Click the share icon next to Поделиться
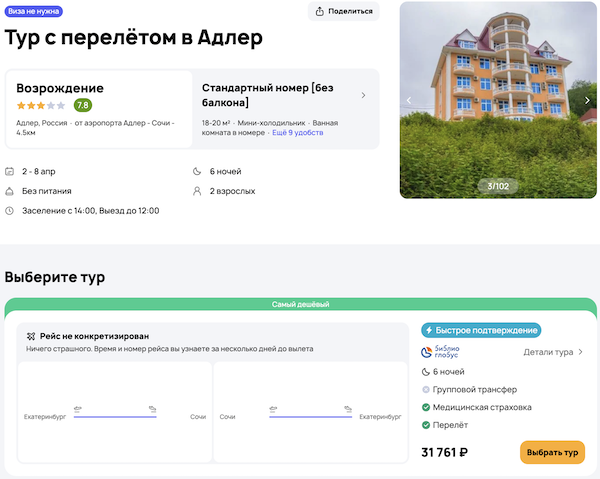600x479 pixels. click(320, 12)
